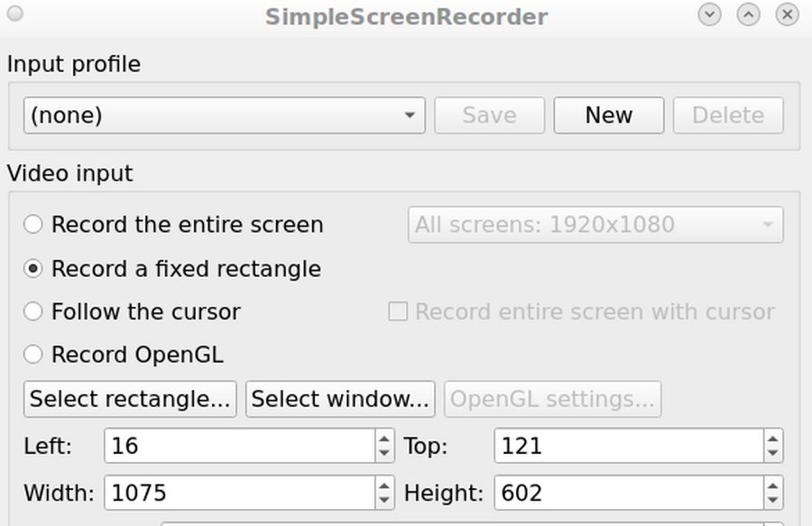
Task: Click into the Width input field
Action: click(x=239, y=493)
